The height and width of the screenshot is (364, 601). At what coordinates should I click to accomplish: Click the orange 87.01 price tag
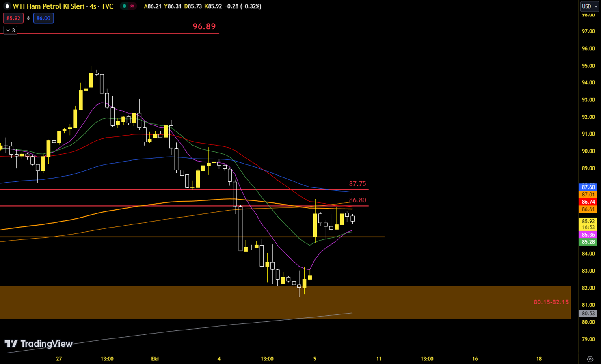point(588,195)
